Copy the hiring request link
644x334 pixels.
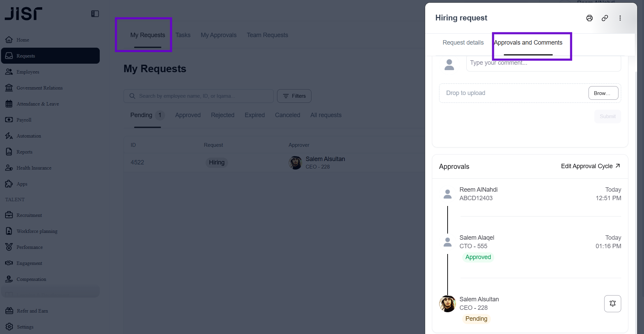click(605, 18)
